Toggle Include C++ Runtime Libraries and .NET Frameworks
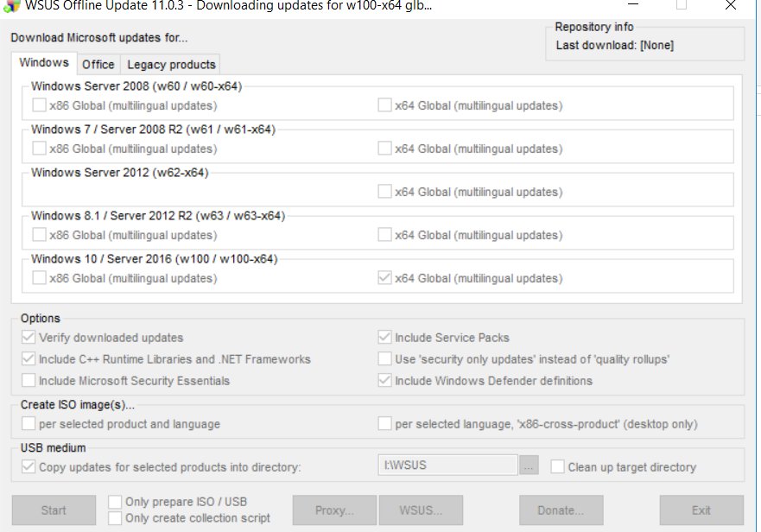Image resolution: width=761 pixels, height=532 pixels. (x=29, y=358)
